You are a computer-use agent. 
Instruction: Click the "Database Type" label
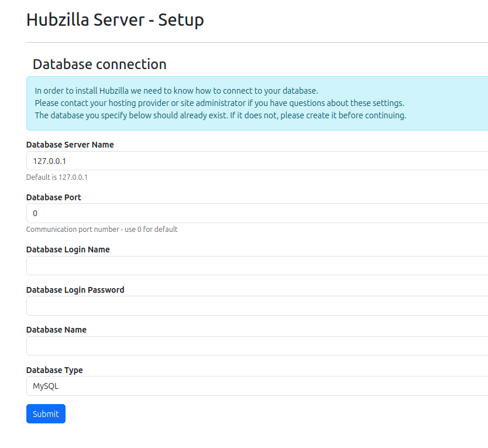[54, 370]
